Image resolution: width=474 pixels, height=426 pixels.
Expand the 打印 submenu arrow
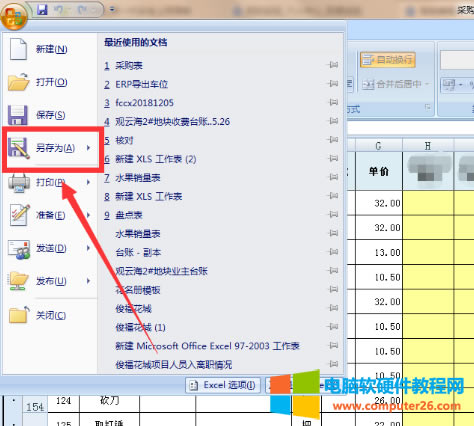click(88, 182)
